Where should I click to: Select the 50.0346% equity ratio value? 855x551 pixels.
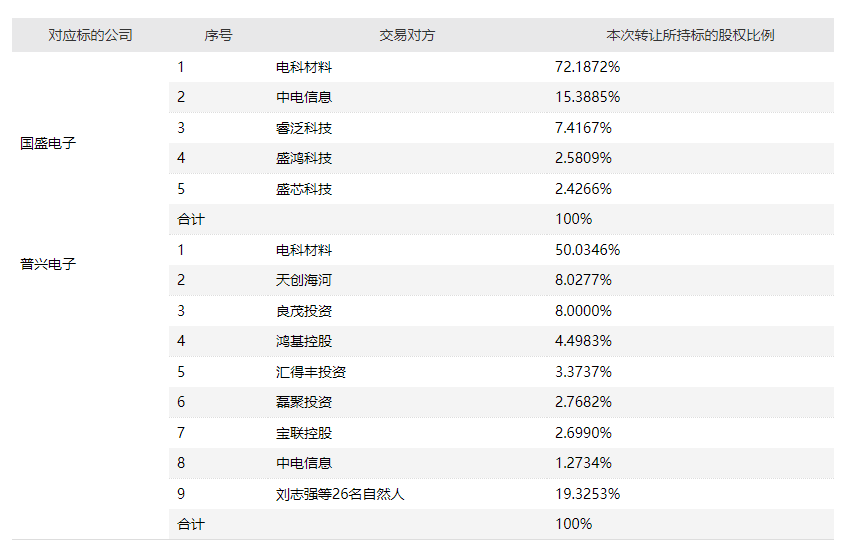pos(588,250)
